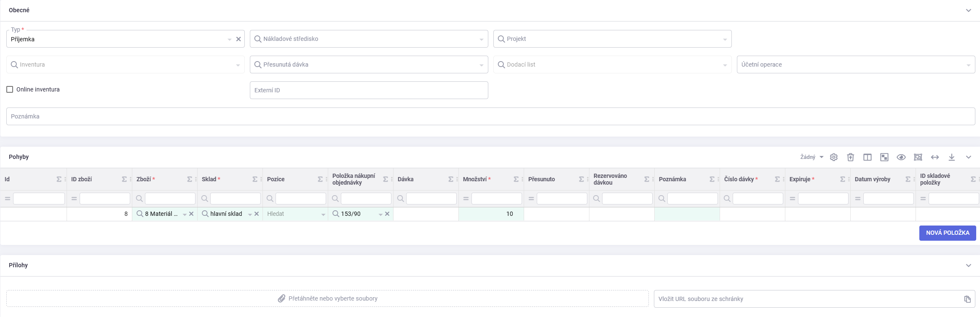Click the sum icon in Dávka column header
Screen dimensions: 980x317
[451, 179]
